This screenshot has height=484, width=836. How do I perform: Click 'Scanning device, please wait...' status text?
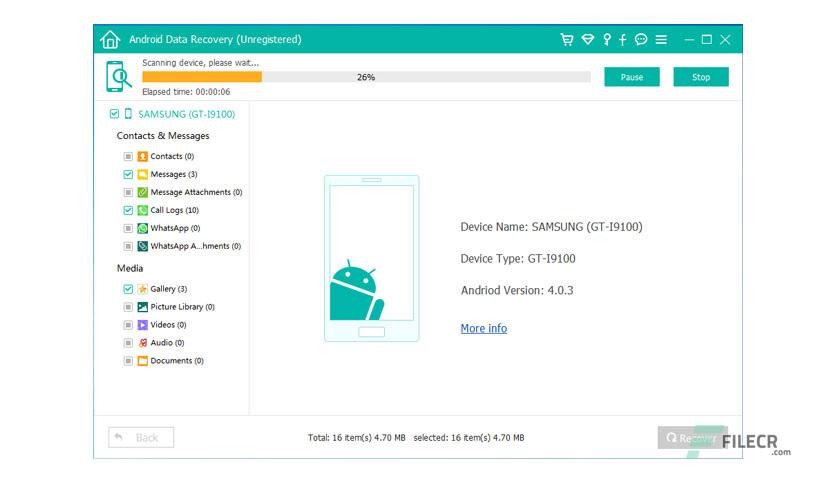(200, 63)
